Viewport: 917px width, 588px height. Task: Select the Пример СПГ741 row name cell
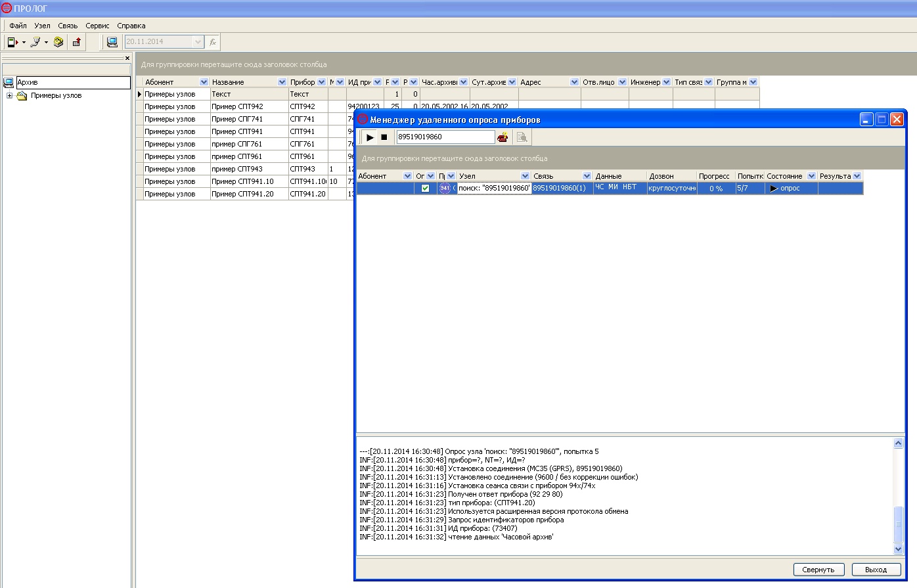pyautogui.click(x=249, y=119)
